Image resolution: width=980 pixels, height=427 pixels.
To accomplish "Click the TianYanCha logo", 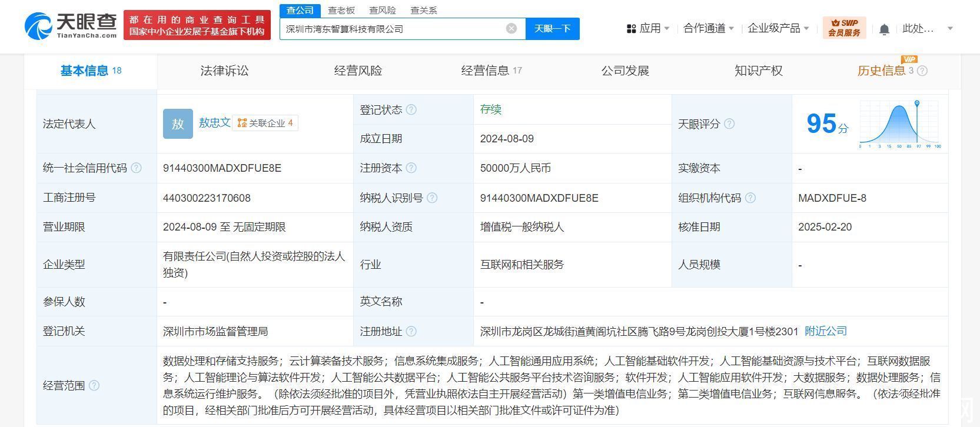I will [x=71, y=26].
